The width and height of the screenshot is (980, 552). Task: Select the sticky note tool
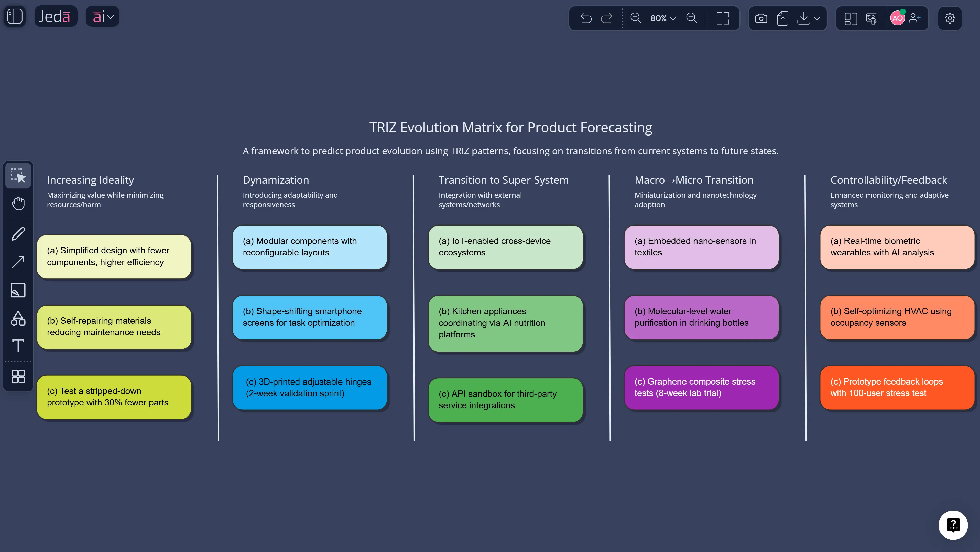click(18, 290)
